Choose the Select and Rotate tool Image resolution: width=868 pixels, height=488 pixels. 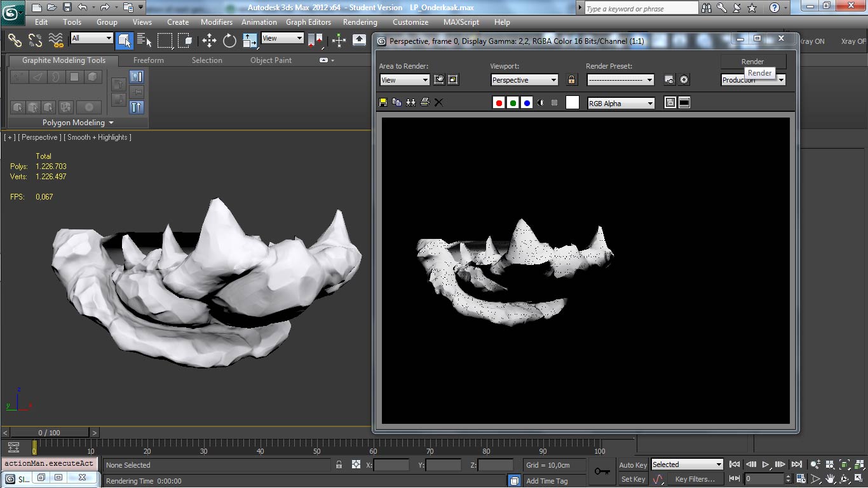[229, 41]
